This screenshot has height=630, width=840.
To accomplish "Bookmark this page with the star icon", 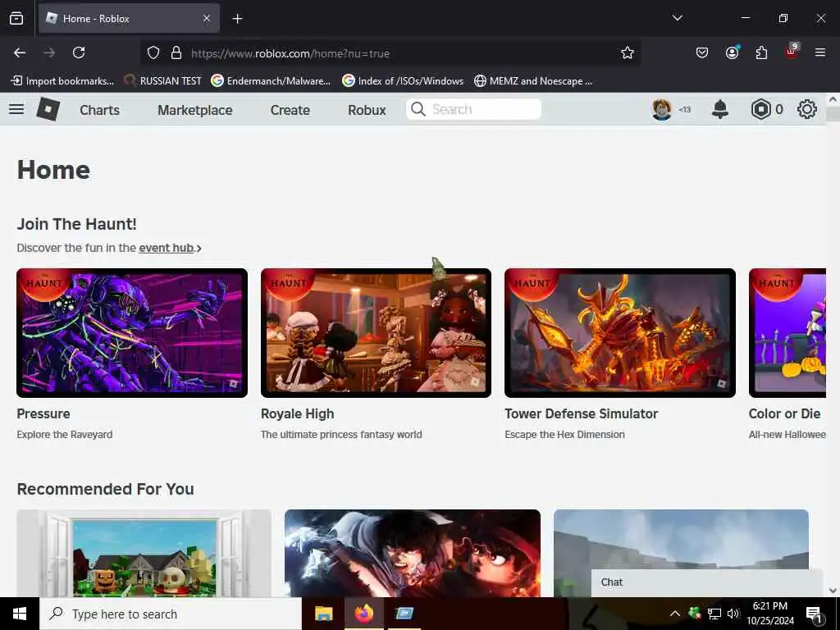I will 628,52.
